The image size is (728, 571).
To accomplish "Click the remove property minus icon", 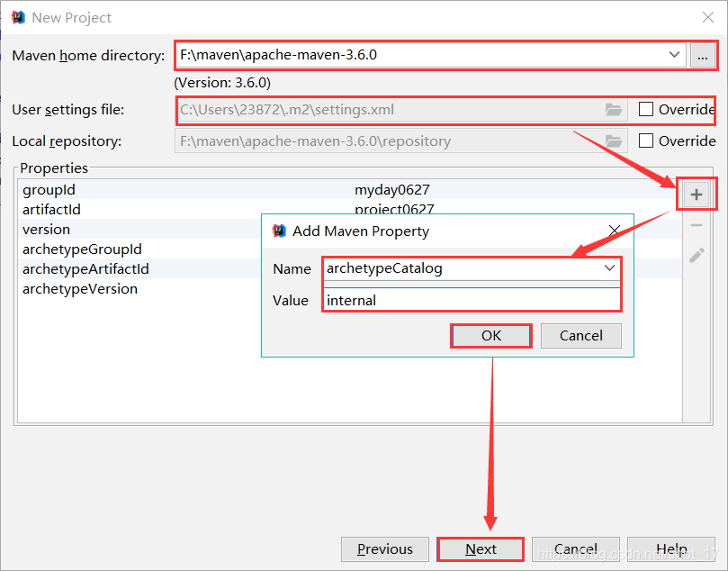I will click(x=696, y=225).
